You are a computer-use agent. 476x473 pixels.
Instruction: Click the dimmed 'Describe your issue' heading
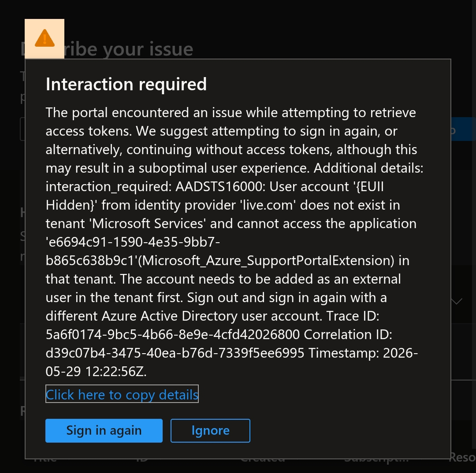107,49
